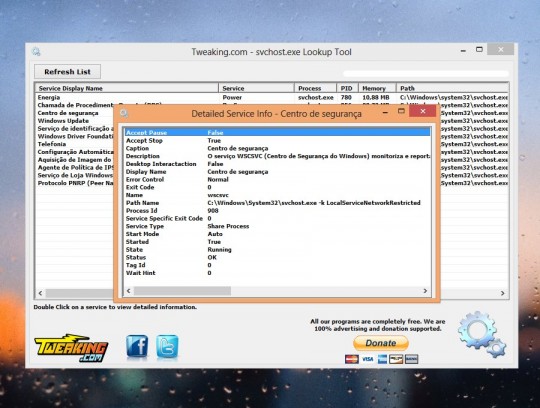The width and height of the screenshot is (540, 408).
Task: Click detail window scrollbar right arrow
Action: point(425,291)
